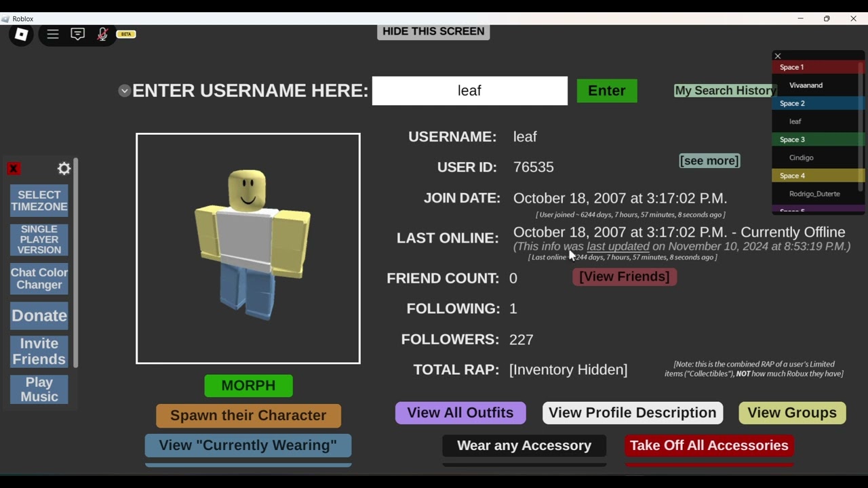The image size is (868, 488).
Task: Click the green MORPH button
Action: (249, 386)
